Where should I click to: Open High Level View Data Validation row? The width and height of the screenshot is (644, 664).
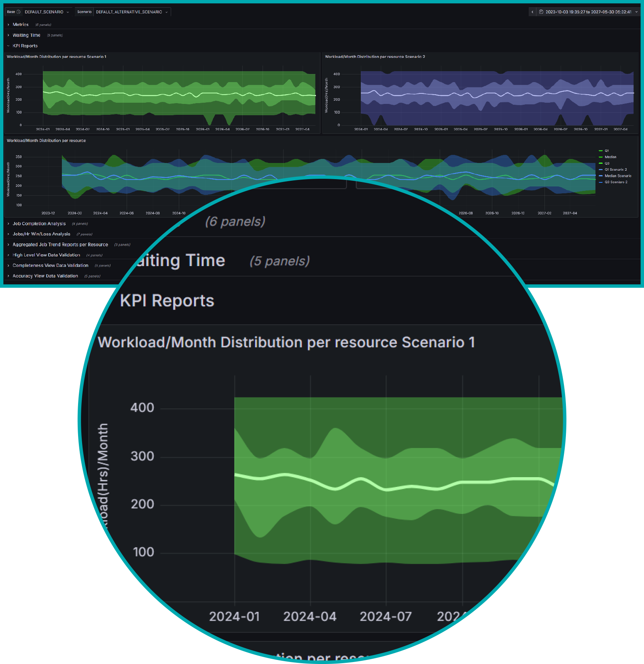tap(46, 255)
